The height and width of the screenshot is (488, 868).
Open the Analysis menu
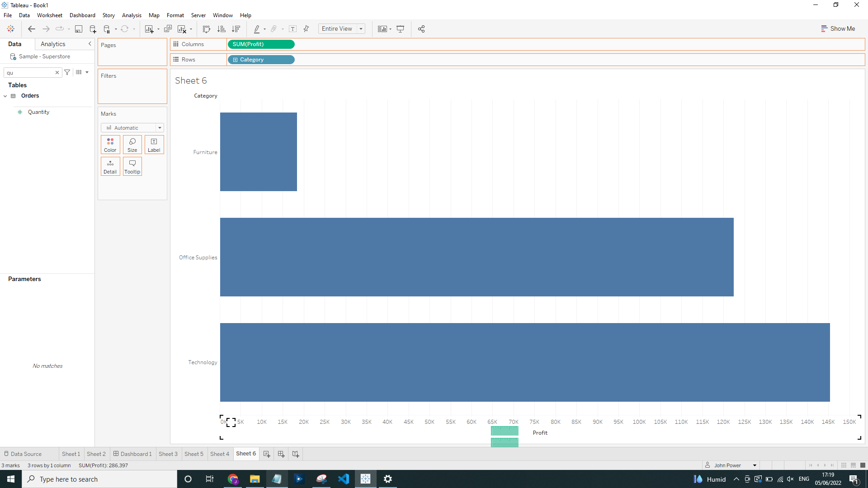(132, 15)
